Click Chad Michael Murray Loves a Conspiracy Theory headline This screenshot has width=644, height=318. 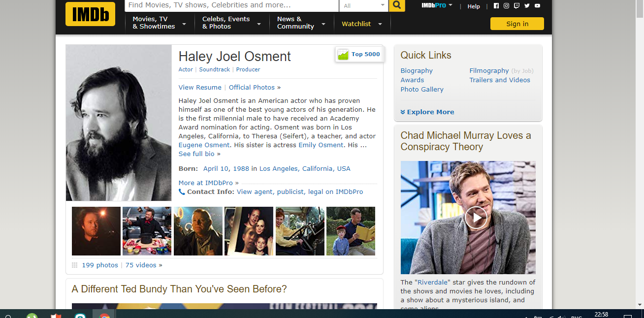[466, 141]
